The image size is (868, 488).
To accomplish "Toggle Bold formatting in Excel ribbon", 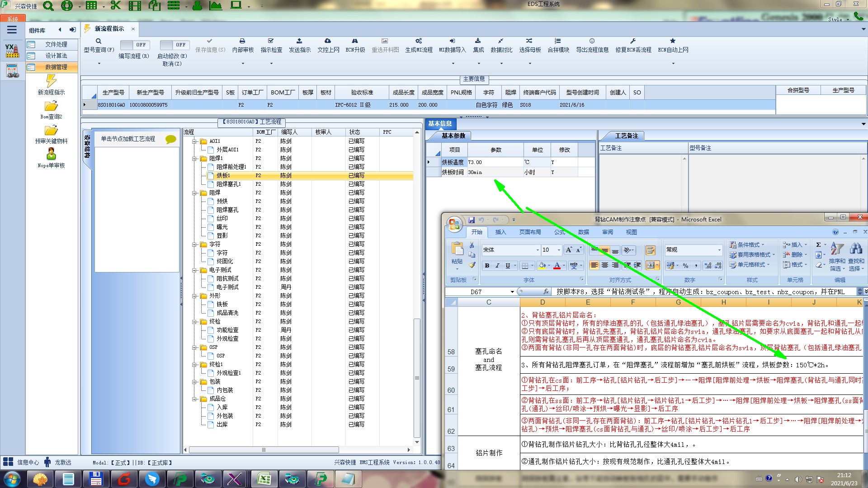I will [x=487, y=266].
